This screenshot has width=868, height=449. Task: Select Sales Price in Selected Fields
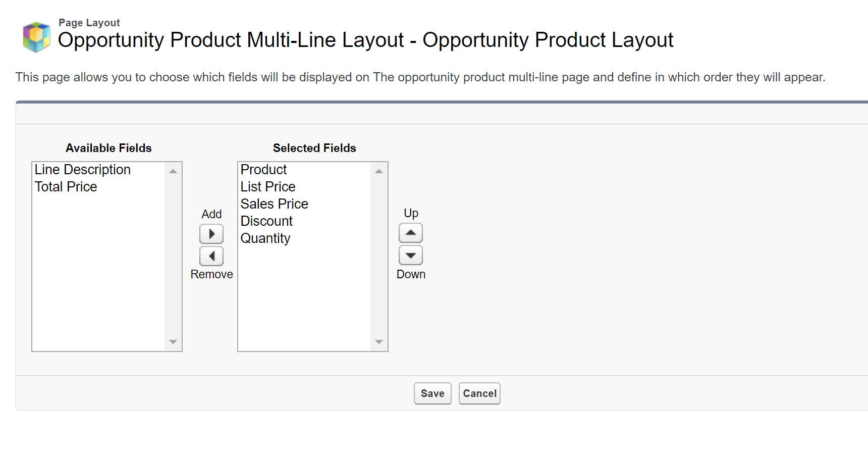[x=274, y=204]
